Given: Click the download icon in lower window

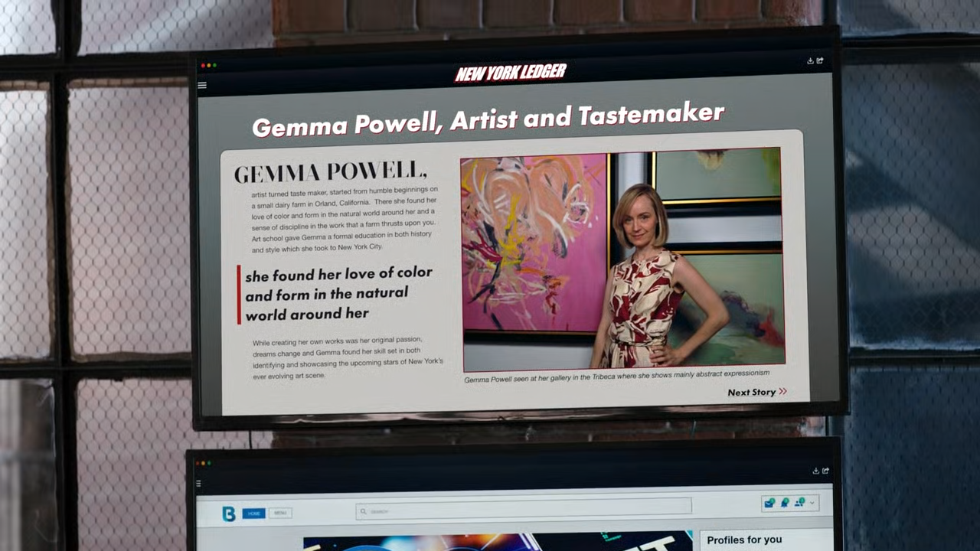Looking at the screenshot, I should [815, 471].
